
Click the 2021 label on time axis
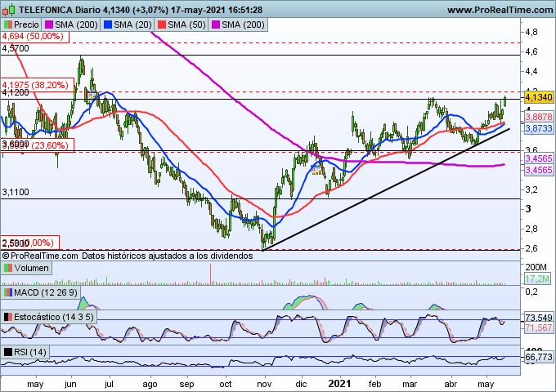coord(339,384)
